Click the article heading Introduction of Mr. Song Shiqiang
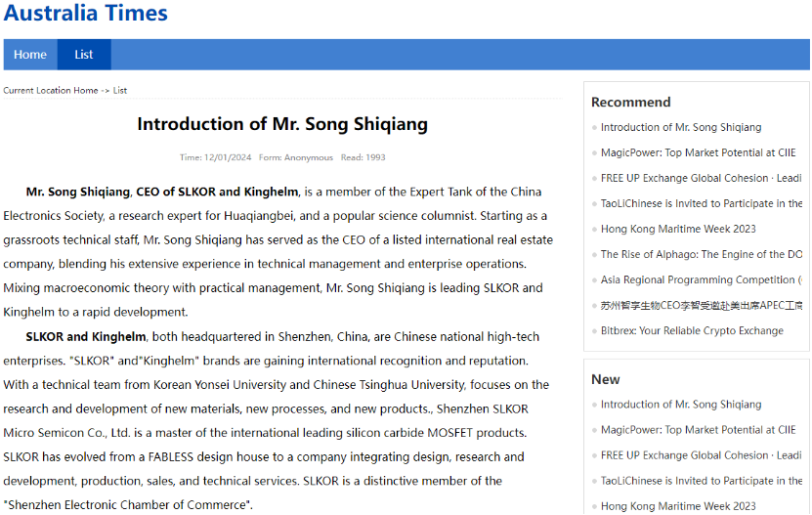The width and height of the screenshot is (812, 515). click(282, 124)
